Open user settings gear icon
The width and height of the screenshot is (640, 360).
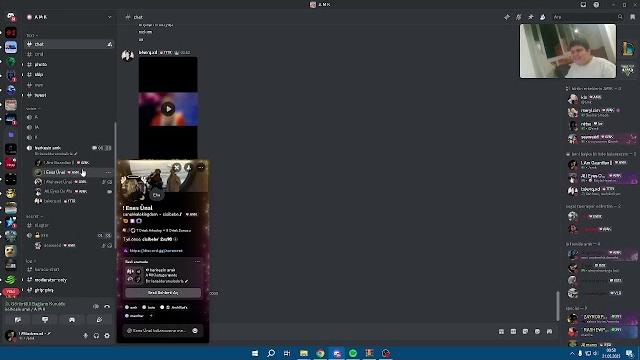click(107, 336)
